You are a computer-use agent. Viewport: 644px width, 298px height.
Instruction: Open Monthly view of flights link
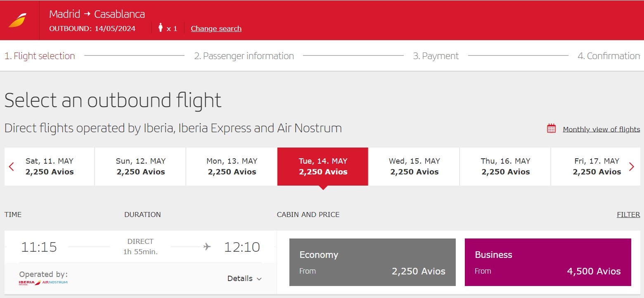click(x=601, y=129)
